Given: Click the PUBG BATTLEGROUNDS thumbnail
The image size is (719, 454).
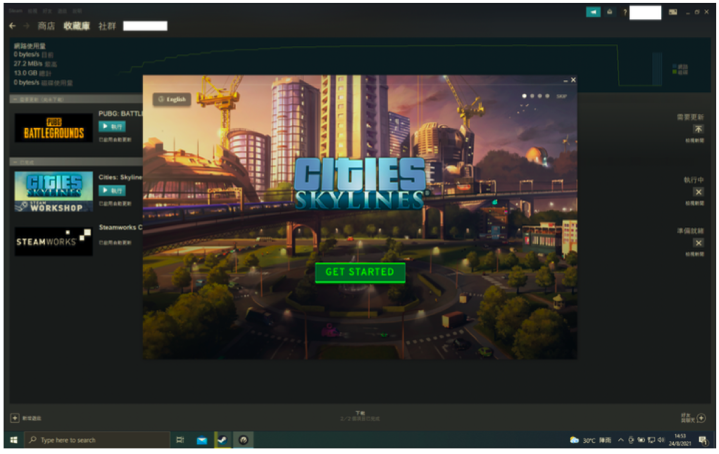Looking at the screenshot, I should [x=54, y=128].
